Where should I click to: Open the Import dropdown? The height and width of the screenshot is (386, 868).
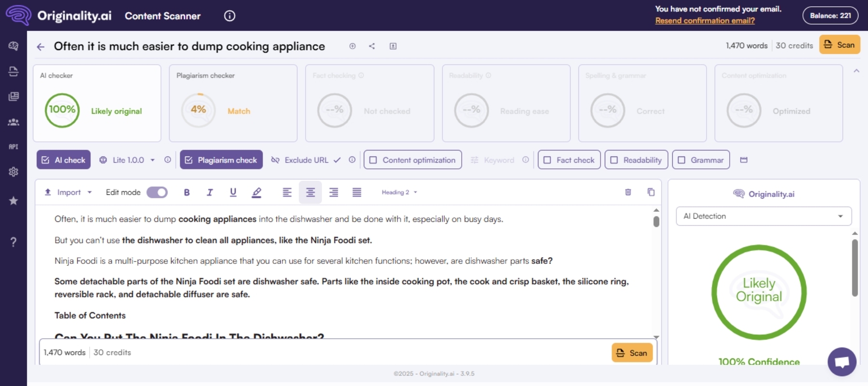(67, 193)
